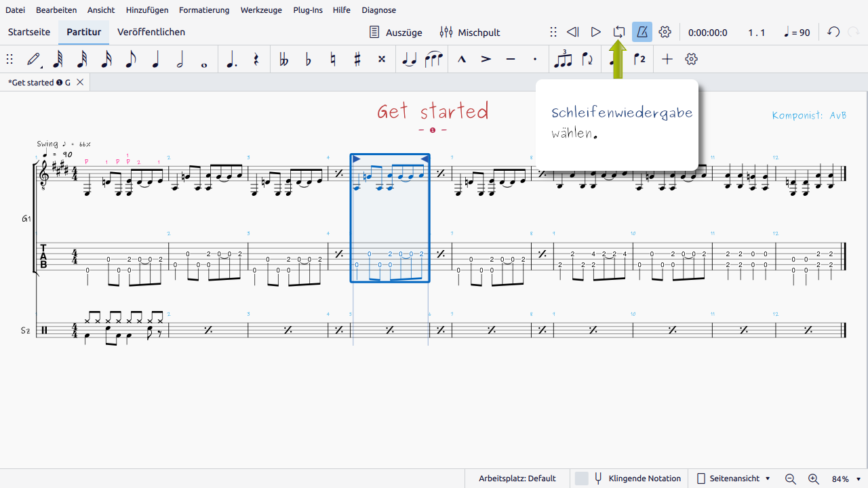Open the Mischpult mixer
Image resolution: width=868 pixels, height=488 pixels.
470,32
